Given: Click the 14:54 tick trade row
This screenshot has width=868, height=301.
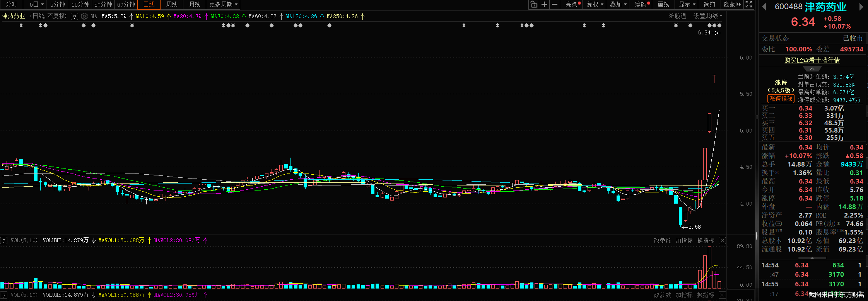Looking at the screenshot, I should pos(812,265).
